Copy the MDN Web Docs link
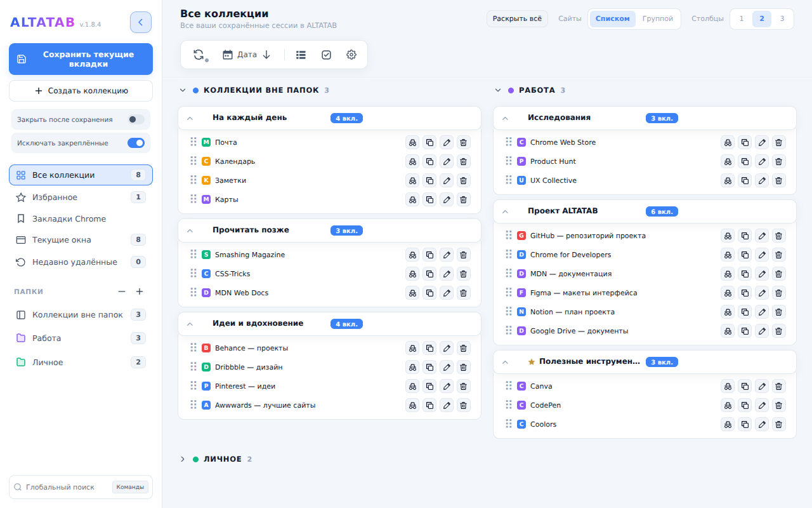 (429, 293)
